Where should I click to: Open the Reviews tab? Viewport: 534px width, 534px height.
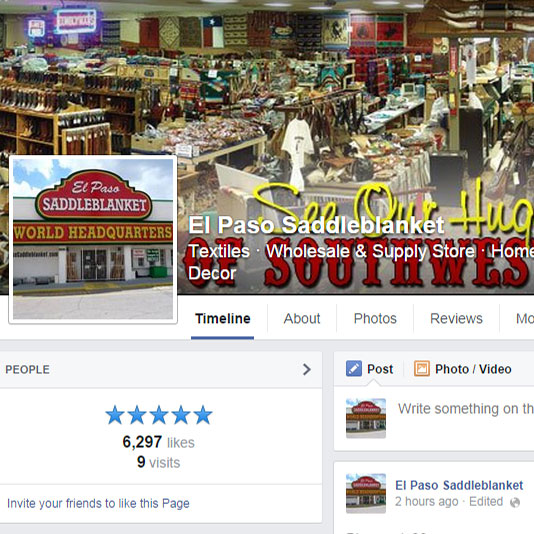tap(456, 319)
